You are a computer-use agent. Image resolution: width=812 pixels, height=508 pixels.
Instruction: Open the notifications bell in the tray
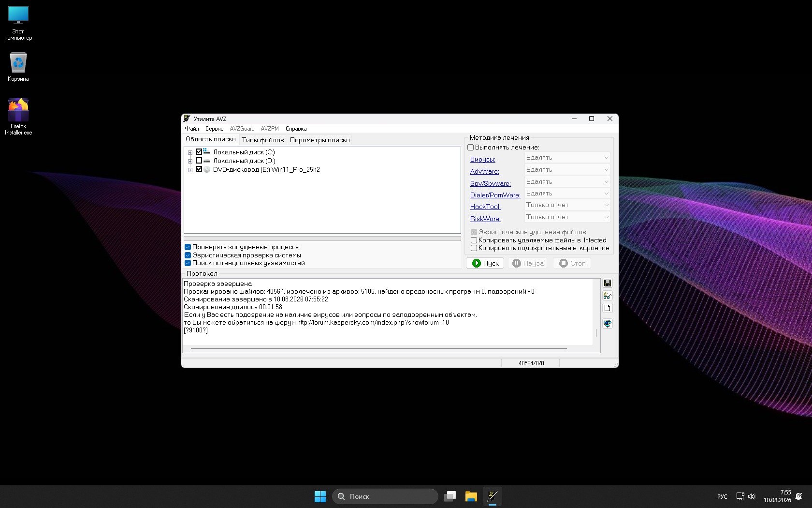pos(799,496)
